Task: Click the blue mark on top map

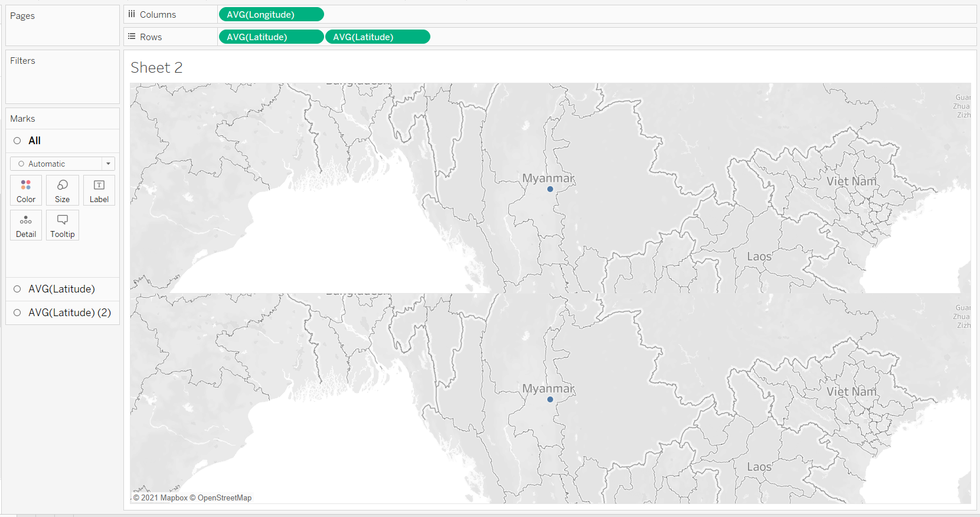Action: click(x=550, y=189)
